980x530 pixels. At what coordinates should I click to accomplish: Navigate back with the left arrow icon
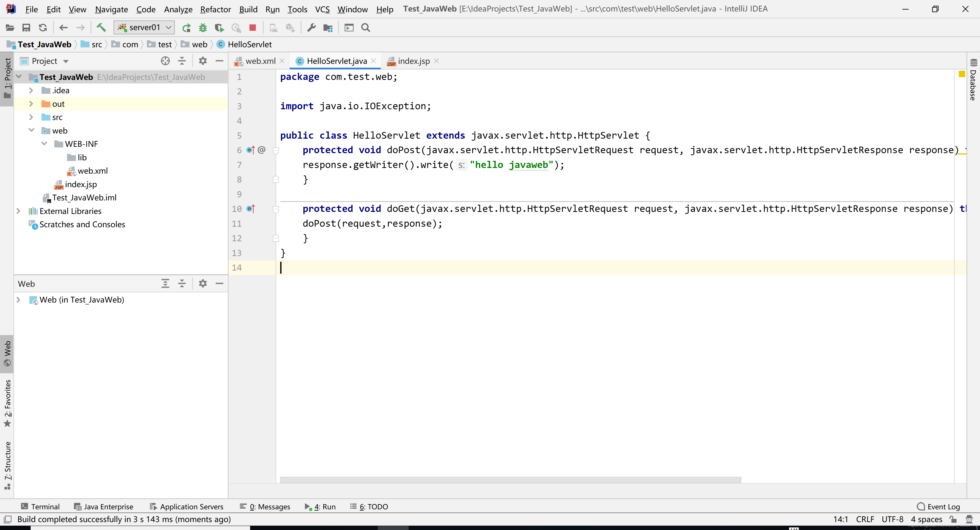point(64,27)
